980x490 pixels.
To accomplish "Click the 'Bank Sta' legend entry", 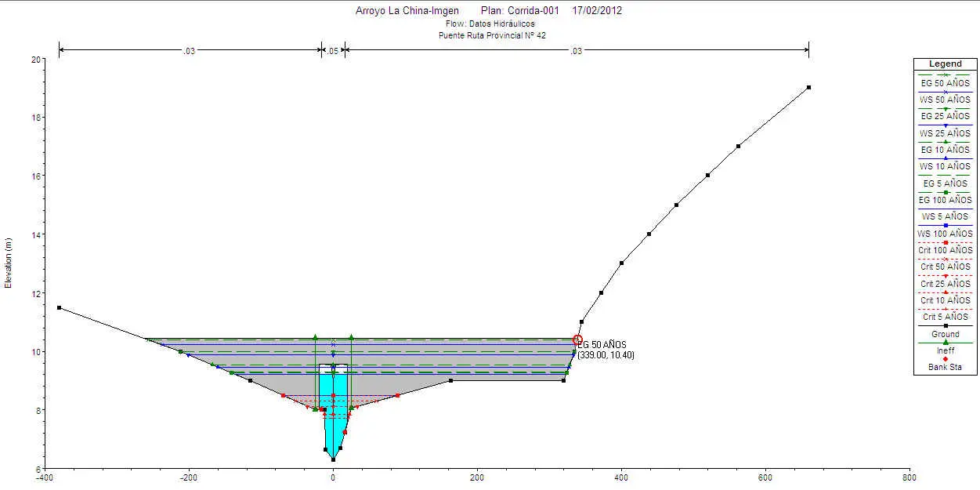I will click(x=945, y=367).
